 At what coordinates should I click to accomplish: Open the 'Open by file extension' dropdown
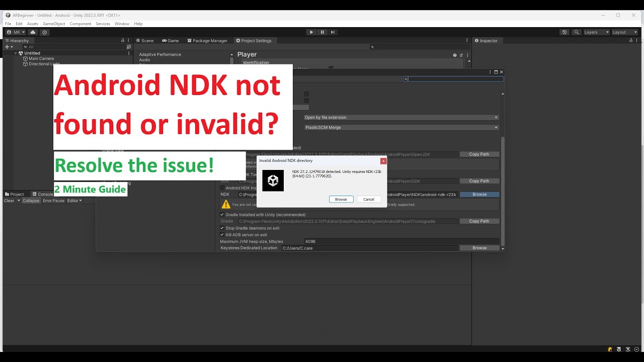(401, 117)
